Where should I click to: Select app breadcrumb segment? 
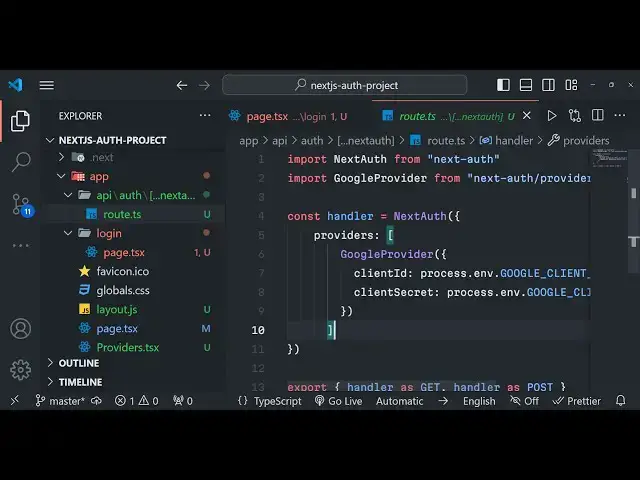point(249,141)
